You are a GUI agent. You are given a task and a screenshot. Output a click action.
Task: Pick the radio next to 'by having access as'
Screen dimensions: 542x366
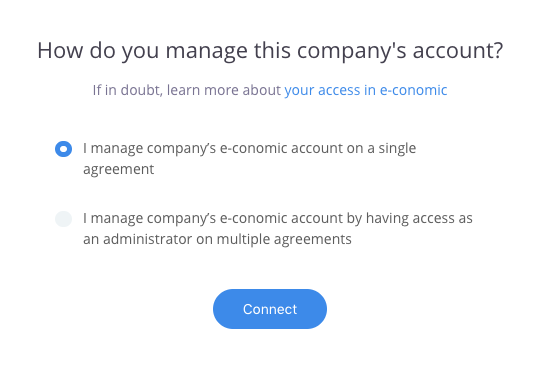(64, 219)
